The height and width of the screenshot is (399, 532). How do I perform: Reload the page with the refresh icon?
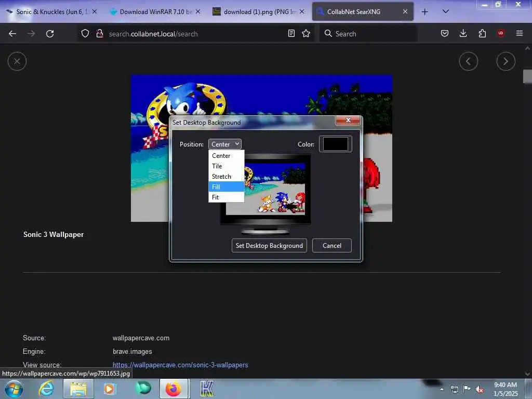point(50,34)
